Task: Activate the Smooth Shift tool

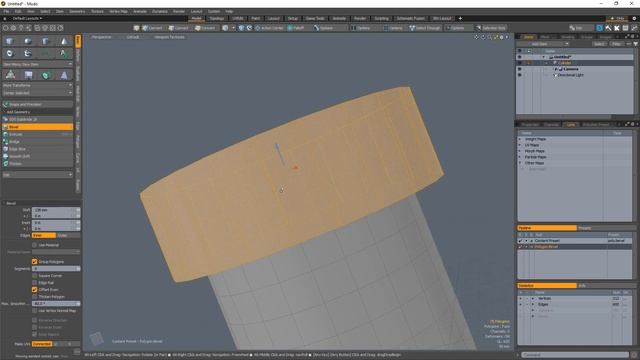Action: click(38, 156)
